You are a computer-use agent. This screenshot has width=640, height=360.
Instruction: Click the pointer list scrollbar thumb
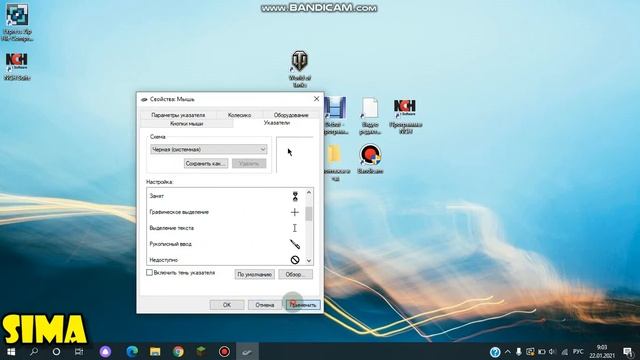pos(309,213)
